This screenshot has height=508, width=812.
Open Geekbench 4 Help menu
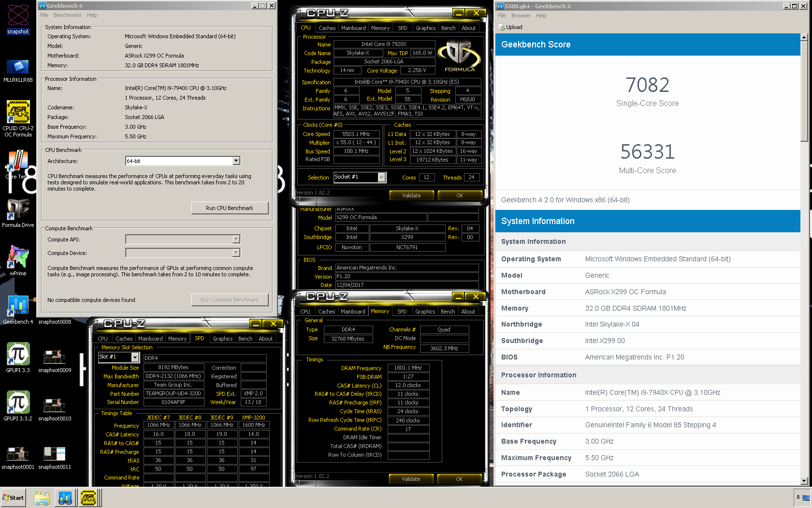coord(92,15)
